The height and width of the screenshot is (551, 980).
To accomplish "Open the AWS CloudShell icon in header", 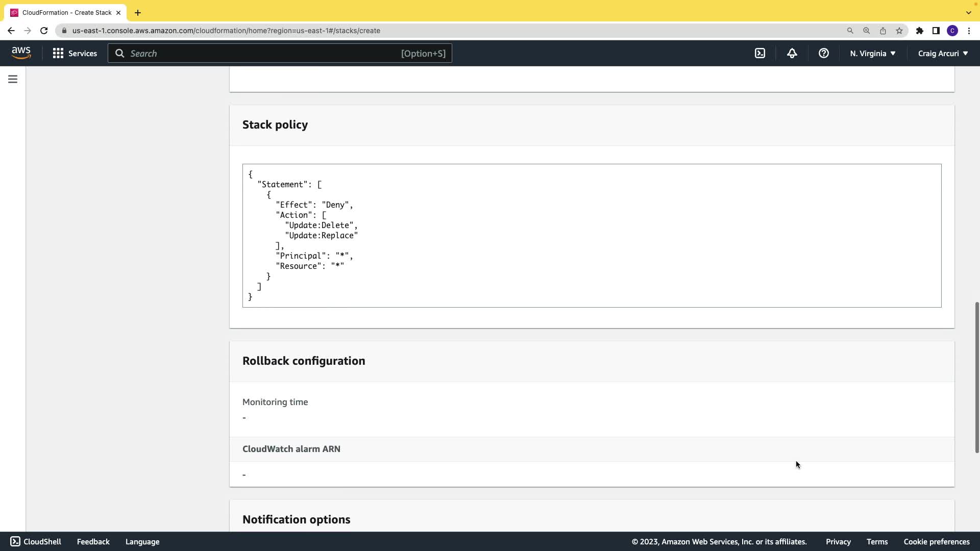I will coord(760,53).
